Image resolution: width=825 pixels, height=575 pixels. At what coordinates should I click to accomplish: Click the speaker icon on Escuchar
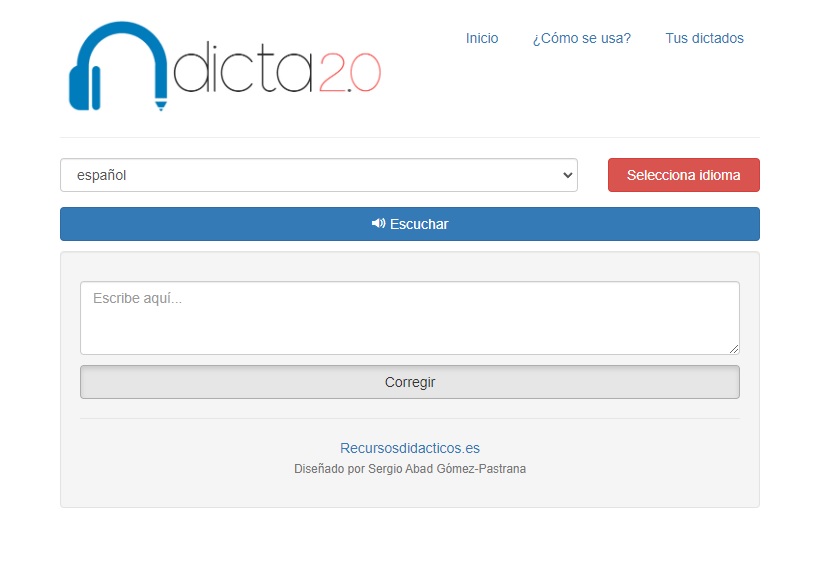(x=378, y=224)
